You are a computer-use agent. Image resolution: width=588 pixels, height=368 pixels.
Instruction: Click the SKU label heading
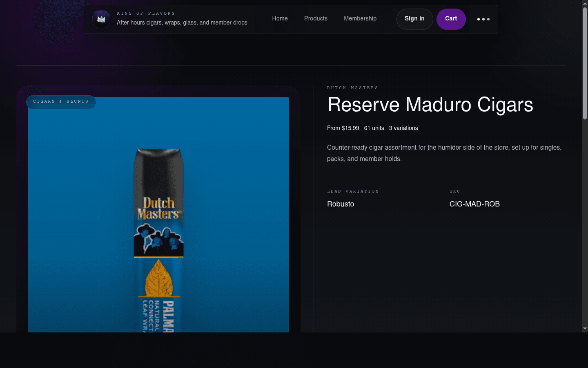point(455,191)
